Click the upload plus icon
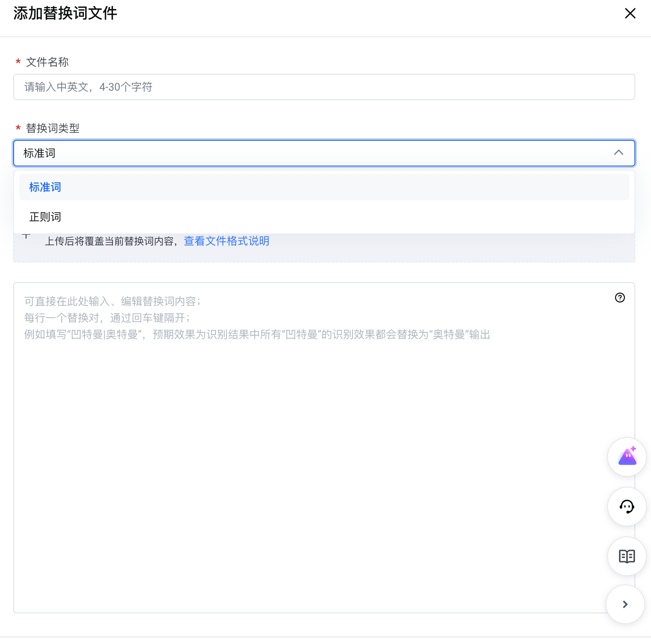Screen dimensions: 651x644 point(26,236)
